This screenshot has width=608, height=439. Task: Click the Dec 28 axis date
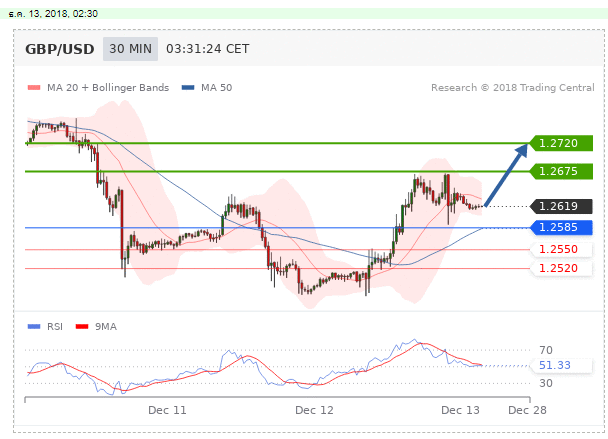tap(527, 410)
